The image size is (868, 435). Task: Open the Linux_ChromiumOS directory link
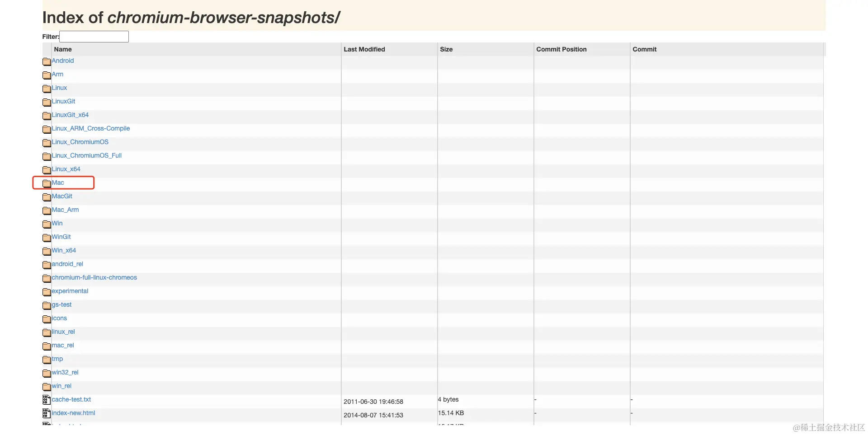click(80, 142)
